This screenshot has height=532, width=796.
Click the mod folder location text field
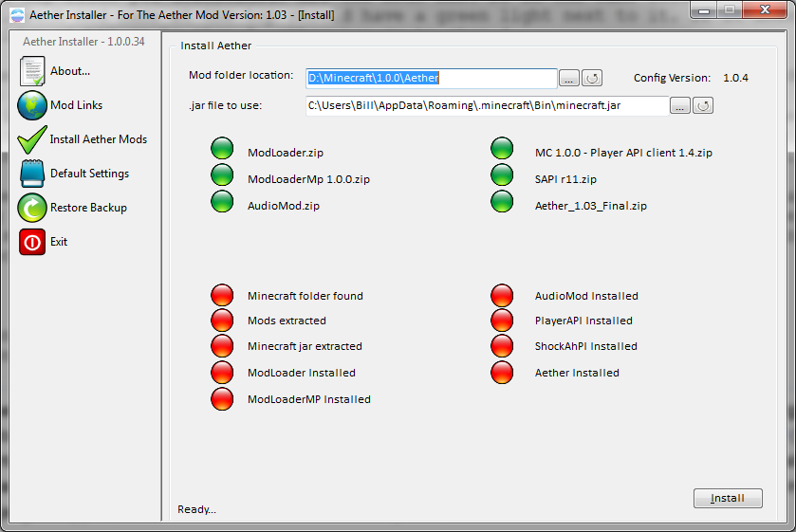pos(431,78)
